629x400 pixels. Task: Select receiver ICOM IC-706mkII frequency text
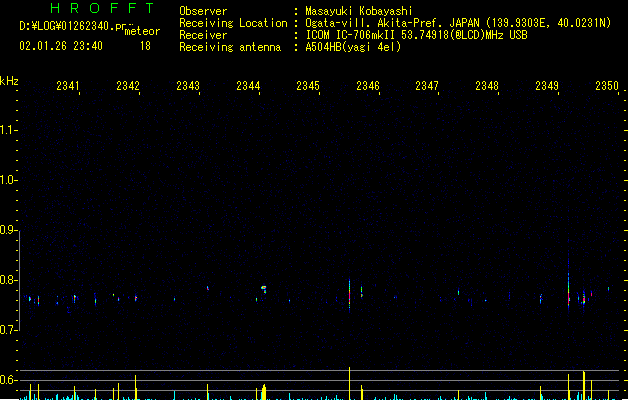point(416,35)
